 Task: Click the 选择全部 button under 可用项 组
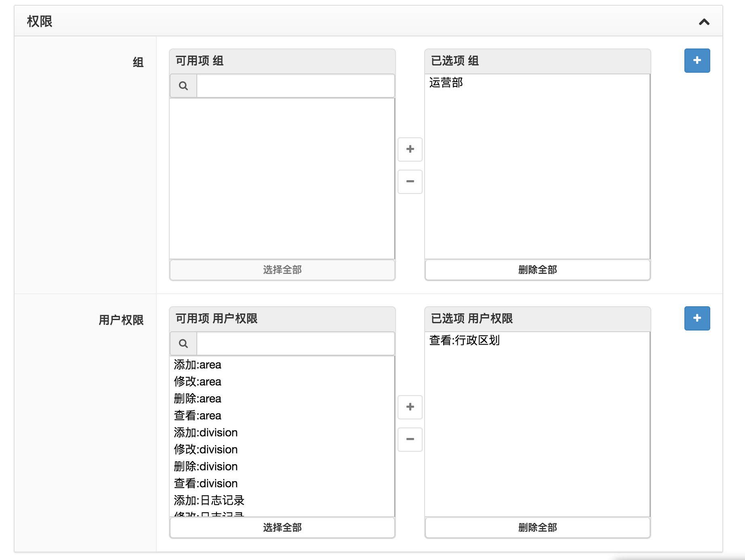point(282,269)
